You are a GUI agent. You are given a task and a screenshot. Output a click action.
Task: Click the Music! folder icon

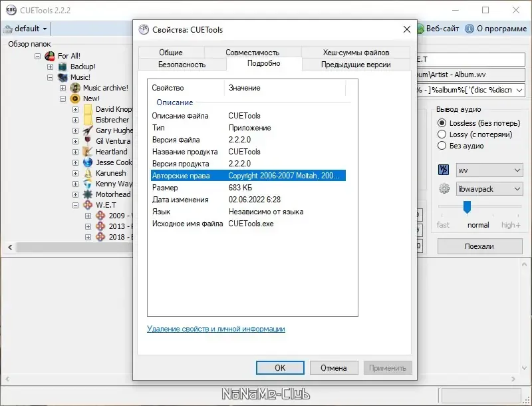click(x=63, y=77)
